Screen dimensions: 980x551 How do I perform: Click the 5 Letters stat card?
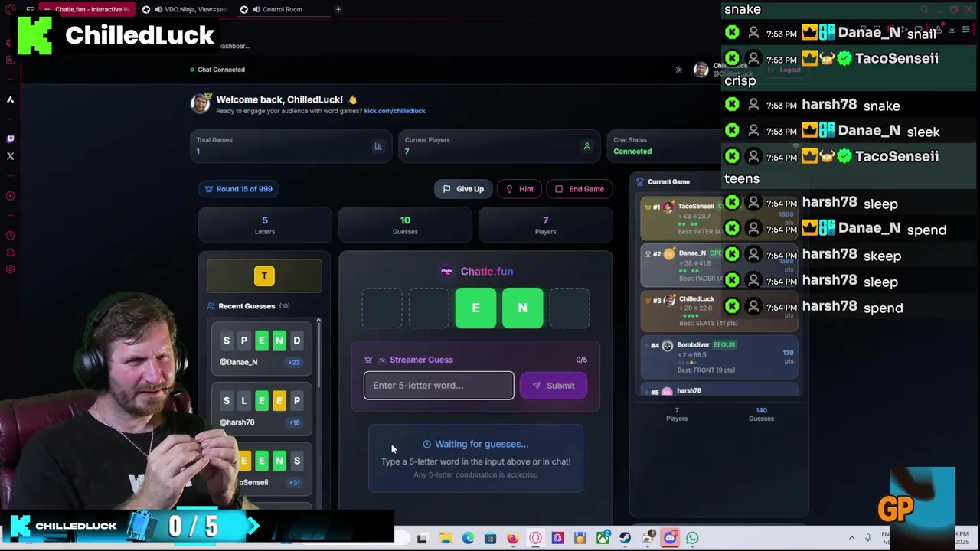click(x=265, y=225)
